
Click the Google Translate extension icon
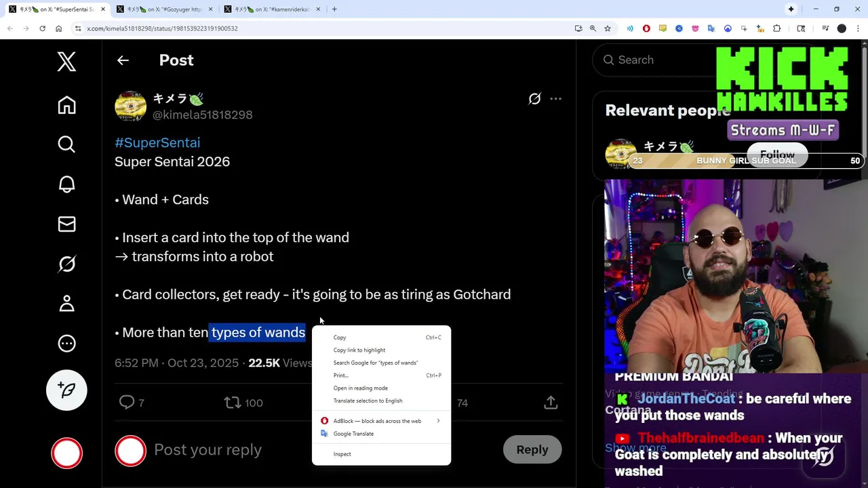coord(711,28)
